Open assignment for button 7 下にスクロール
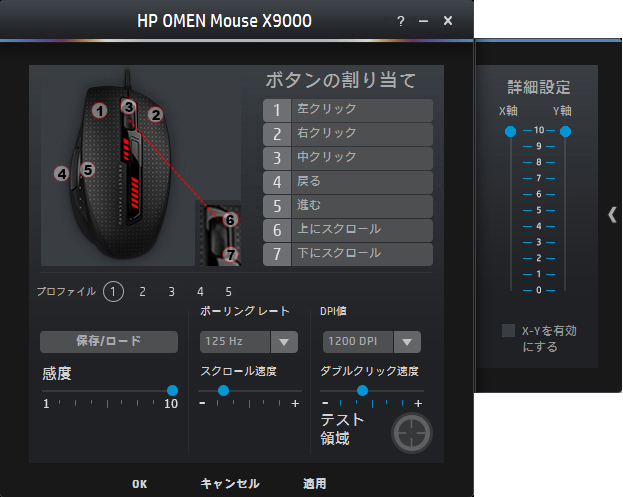This screenshot has height=497, width=623. [x=348, y=254]
